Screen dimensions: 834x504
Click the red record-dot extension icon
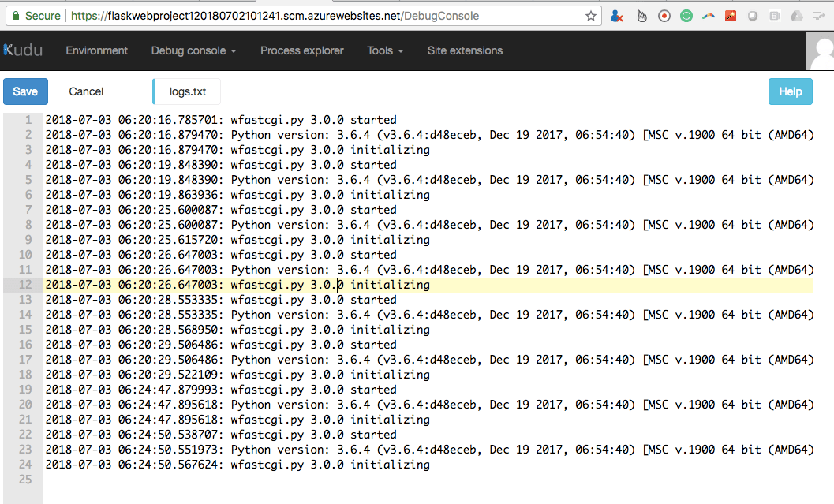(x=664, y=16)
